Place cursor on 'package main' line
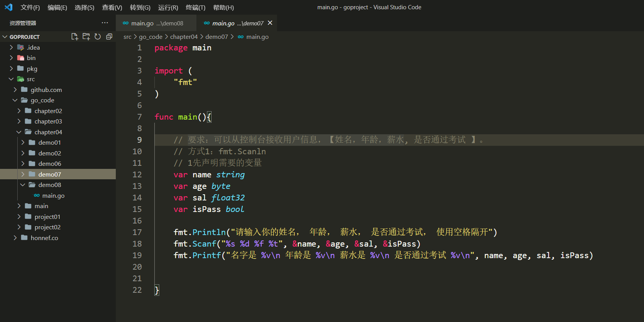The image size is (644, 322). 183,48
